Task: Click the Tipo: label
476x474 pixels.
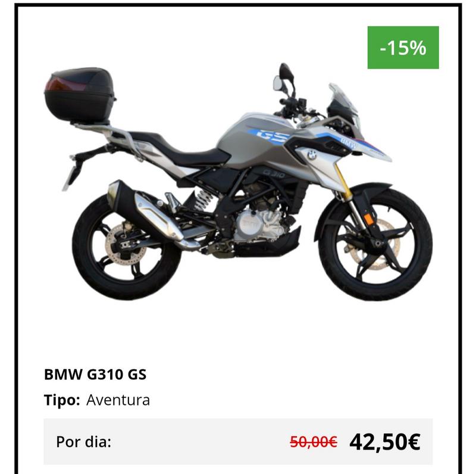Action: [x=62, y=400]
